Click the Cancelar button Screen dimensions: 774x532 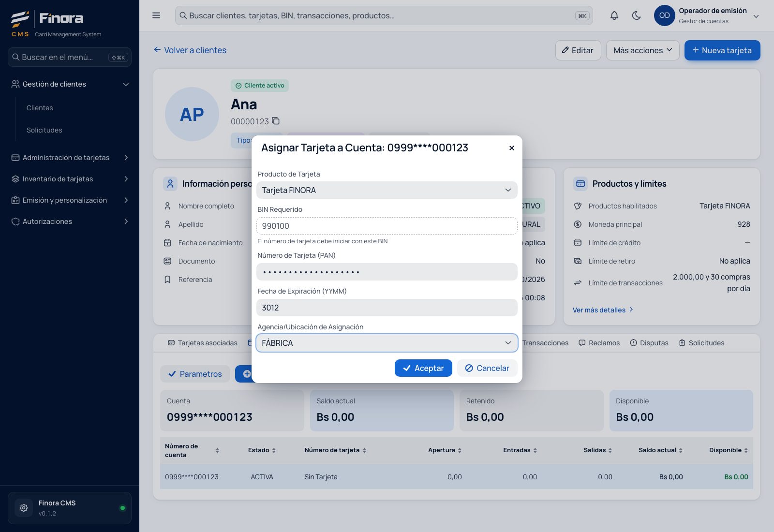point(487,368)
